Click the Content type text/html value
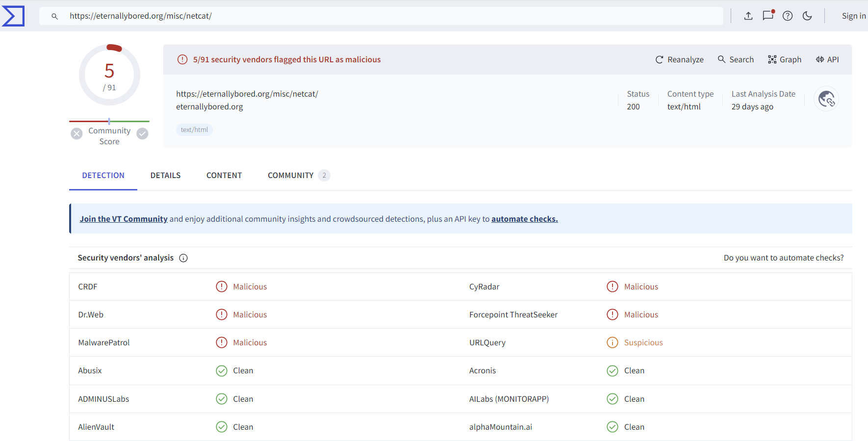 (x=684, y=106)
